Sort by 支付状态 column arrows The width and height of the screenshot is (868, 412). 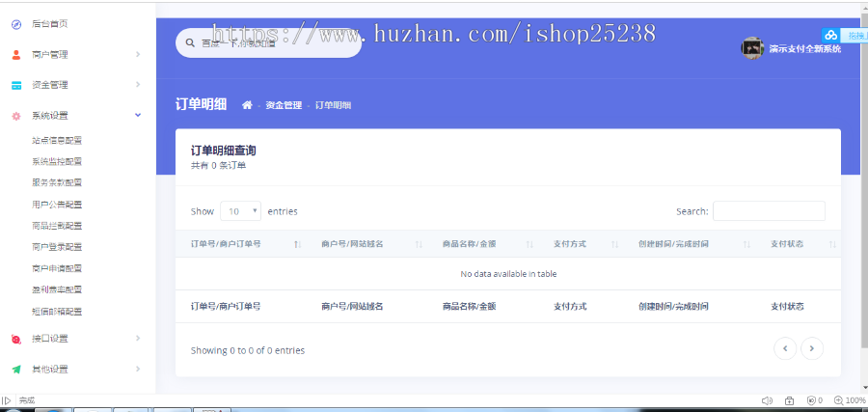coord(832,244)
